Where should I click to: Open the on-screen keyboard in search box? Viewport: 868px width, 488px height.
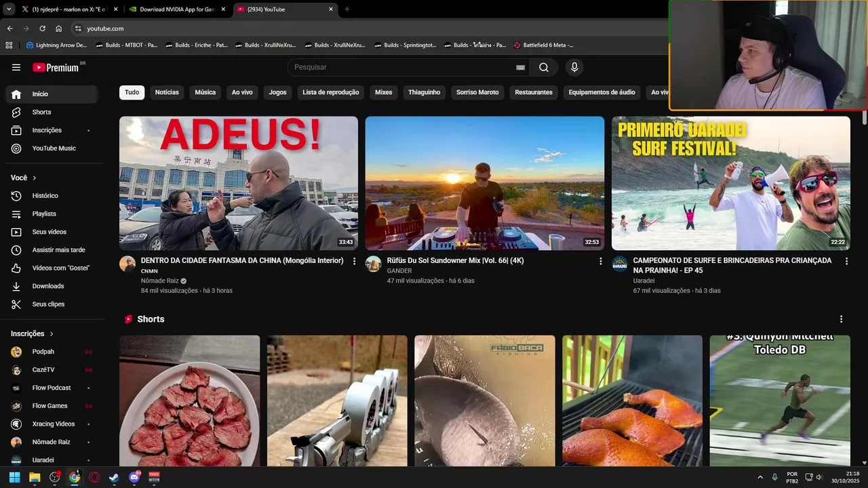click(520, 67)
